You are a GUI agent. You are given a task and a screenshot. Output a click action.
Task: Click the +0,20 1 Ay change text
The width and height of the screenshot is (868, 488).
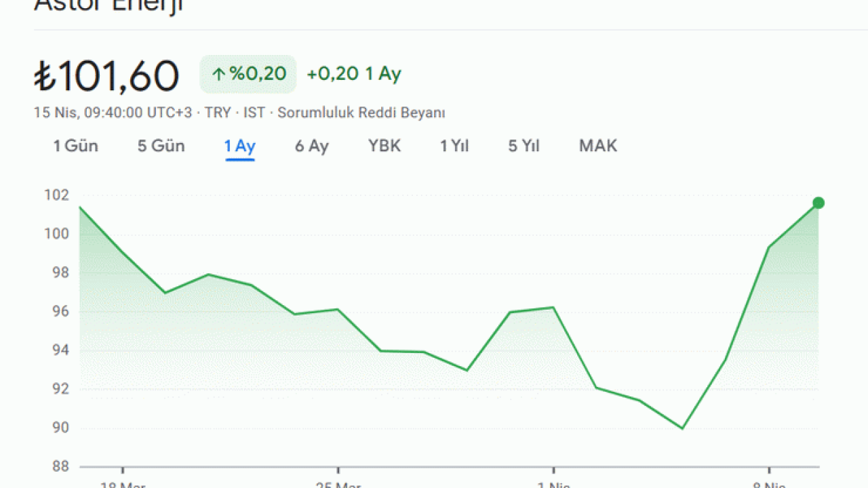point(354,74)
